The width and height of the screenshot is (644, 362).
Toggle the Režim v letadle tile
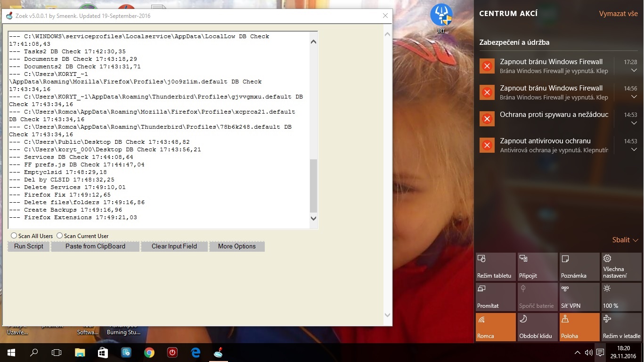621,327
